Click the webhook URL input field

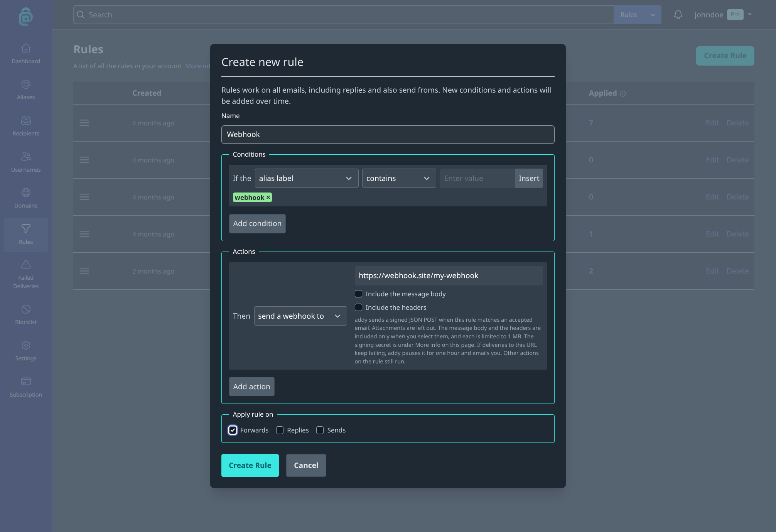(x=449, y=276)
